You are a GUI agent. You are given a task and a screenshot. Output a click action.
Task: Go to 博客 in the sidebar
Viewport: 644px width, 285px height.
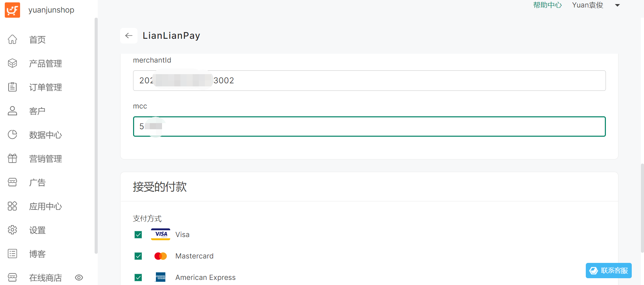37,254
